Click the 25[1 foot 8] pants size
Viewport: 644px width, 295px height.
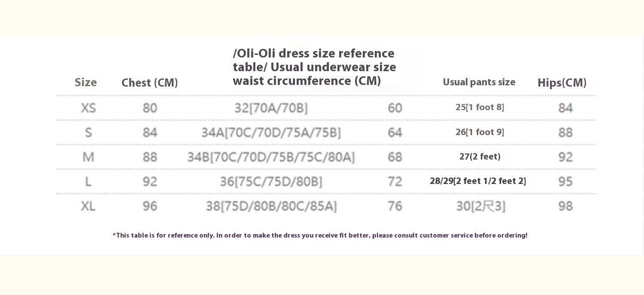point(480,107)
